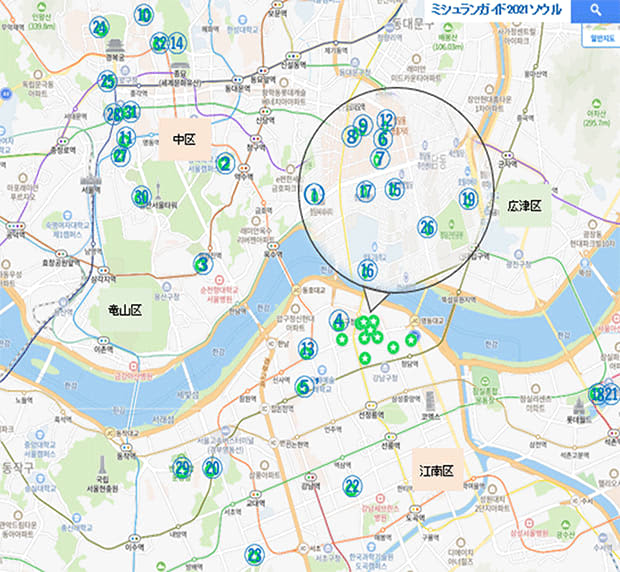The image size is (620, 572).
Task: Select map marker number 10
Action: point(144,15)
